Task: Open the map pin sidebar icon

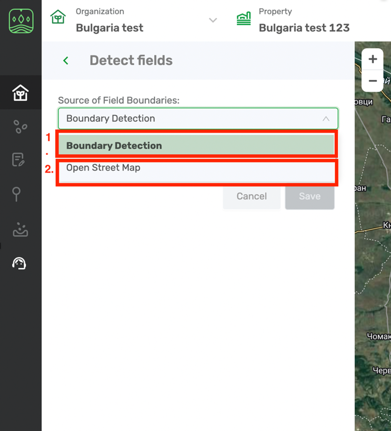Action: [16, 194]
